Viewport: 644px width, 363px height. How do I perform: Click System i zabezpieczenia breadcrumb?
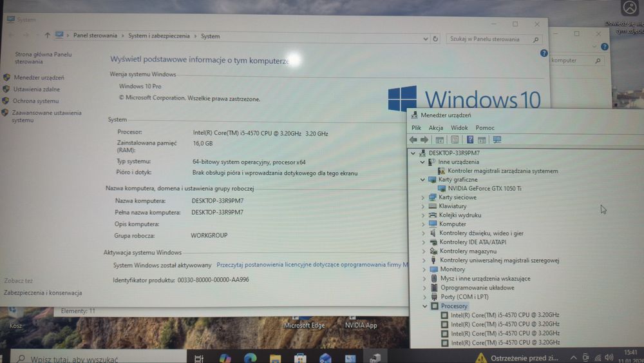click(159, 36)
